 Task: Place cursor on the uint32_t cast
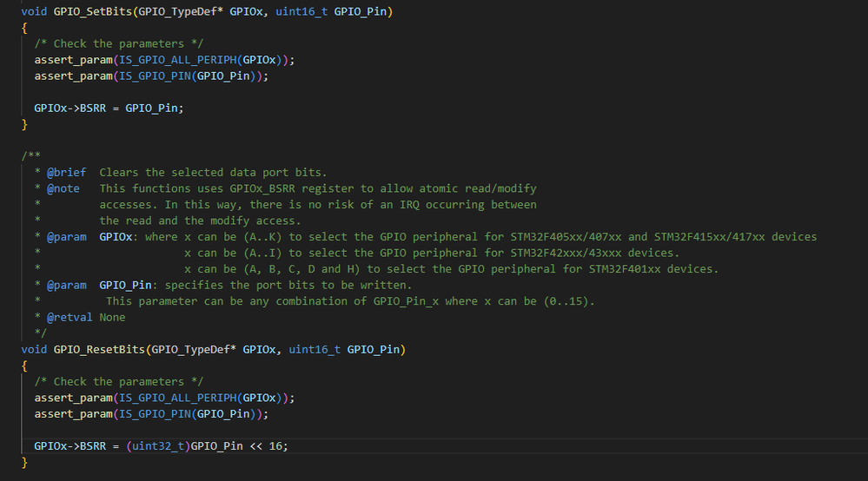click(x=158, y=445)
